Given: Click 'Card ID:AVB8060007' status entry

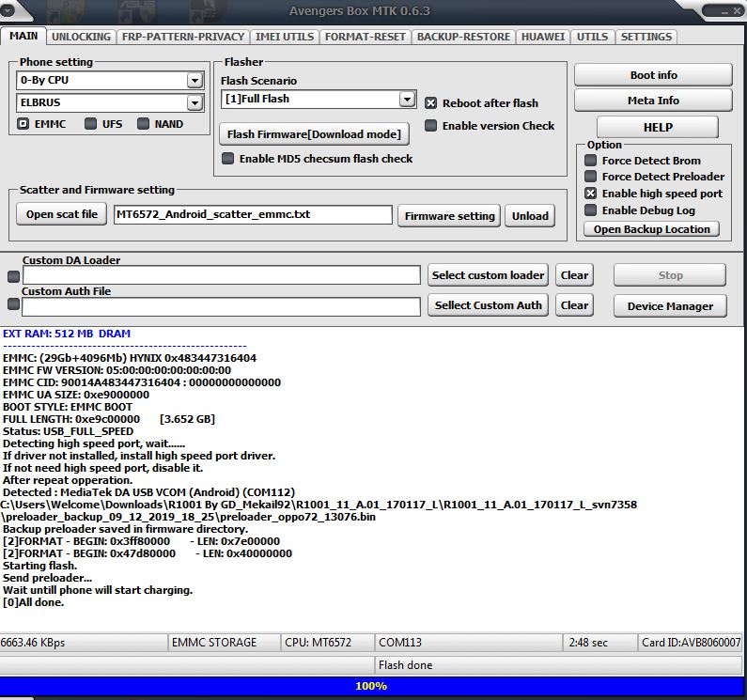Looking at the screenshot, I should (x=692, y=643).
